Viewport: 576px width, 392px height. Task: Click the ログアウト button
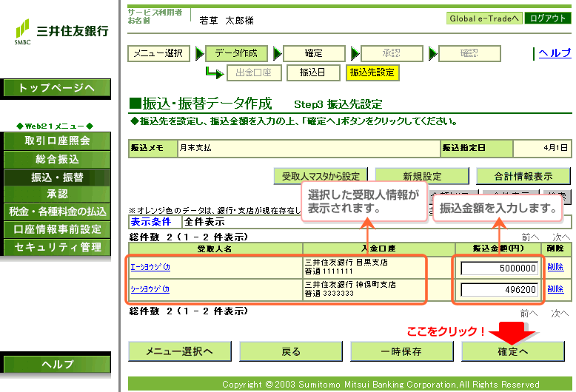(x=548, y=18)
